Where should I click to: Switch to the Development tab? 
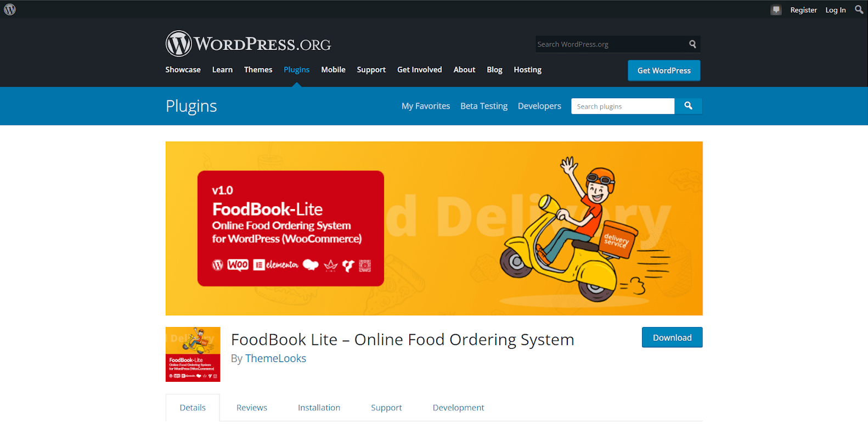click(458, 408)
